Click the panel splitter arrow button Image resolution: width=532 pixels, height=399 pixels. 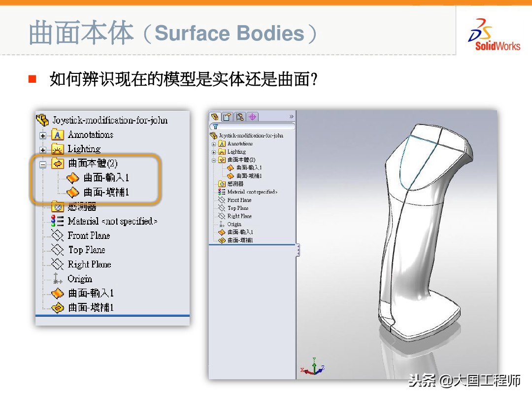coord(298,250)
